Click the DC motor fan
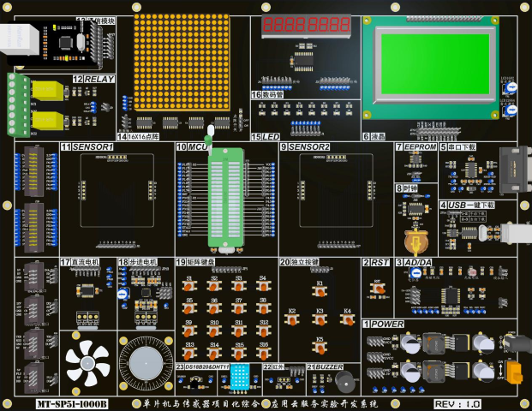The height and width of the screenshot is (411, 532). tap(87, 360)
